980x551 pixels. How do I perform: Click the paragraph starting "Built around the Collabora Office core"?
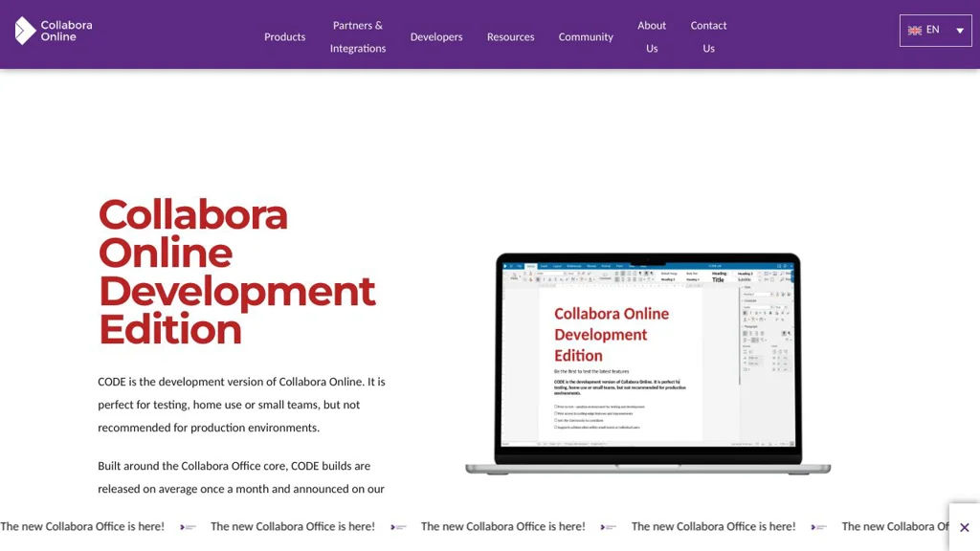[241, 477]
